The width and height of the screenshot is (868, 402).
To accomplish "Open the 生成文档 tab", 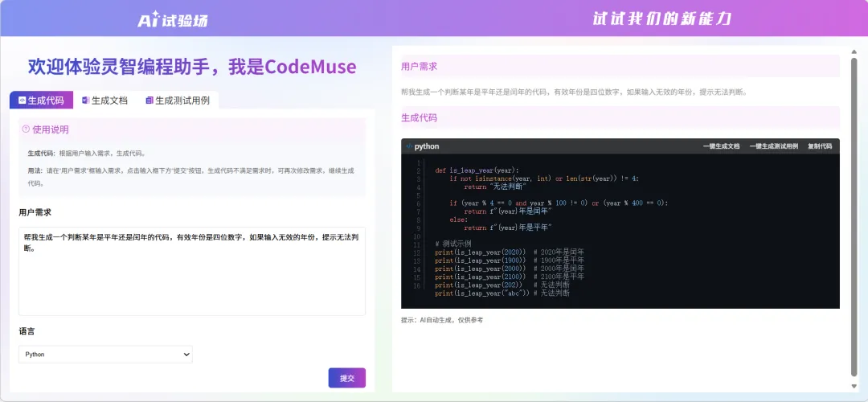I will click(x=105, y=100).
